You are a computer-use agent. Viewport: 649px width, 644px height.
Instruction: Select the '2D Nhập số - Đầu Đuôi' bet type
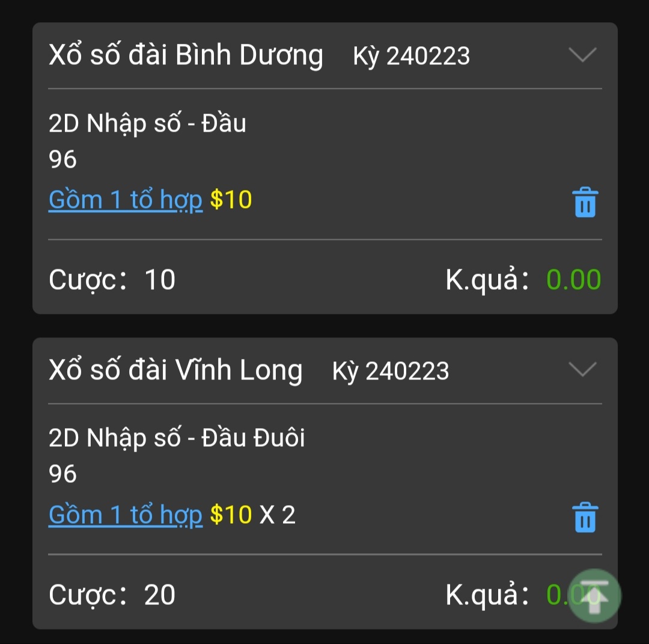point(177,438)
